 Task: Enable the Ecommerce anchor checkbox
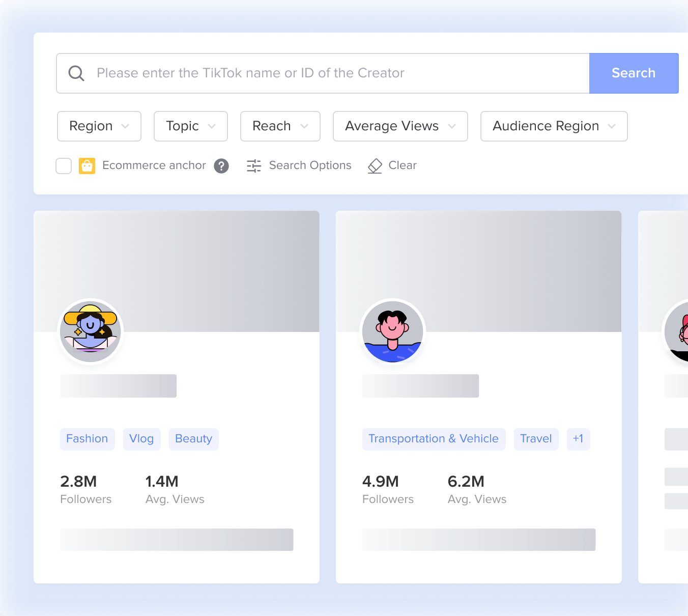tap(64, 165)
